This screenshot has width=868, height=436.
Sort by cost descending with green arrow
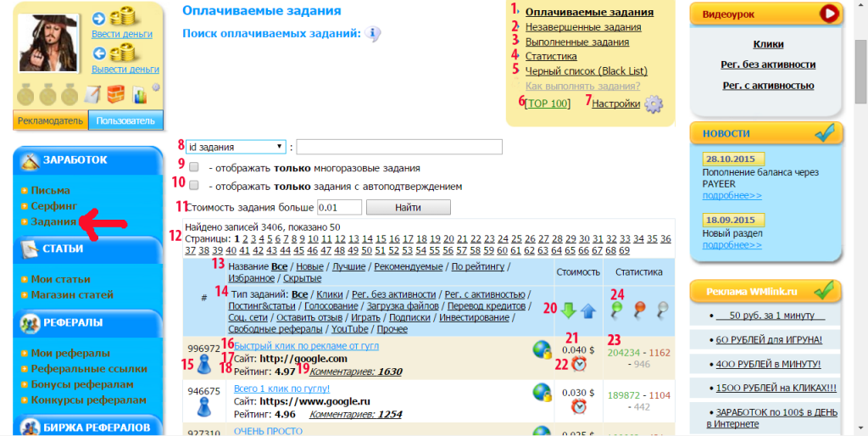coord(569,310)
